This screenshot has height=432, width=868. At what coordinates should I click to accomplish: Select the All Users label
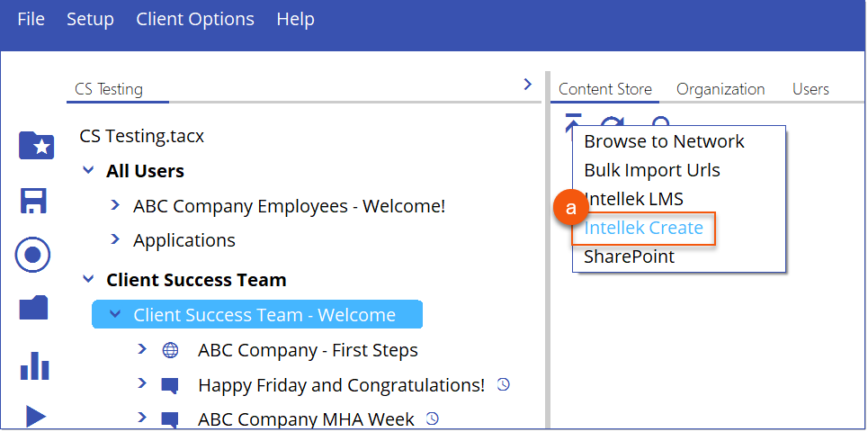(145, 171)
